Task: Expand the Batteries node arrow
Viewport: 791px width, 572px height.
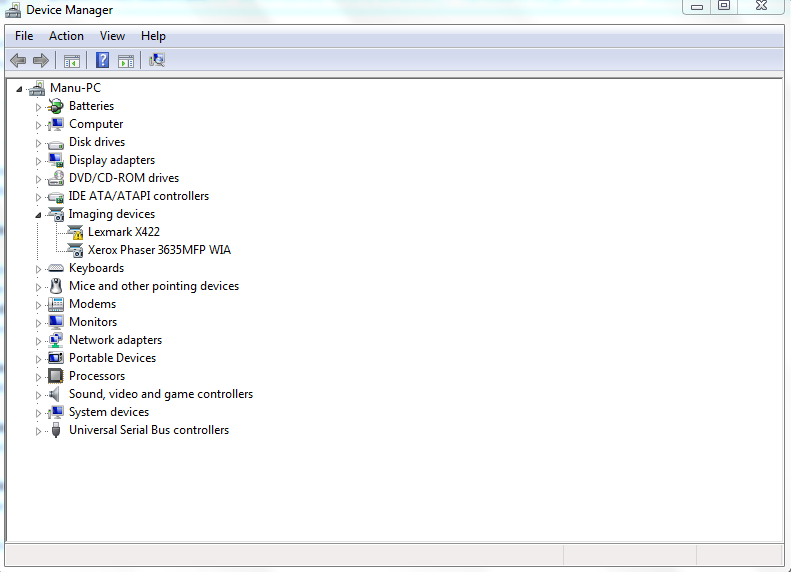Action: pos(38,107)
